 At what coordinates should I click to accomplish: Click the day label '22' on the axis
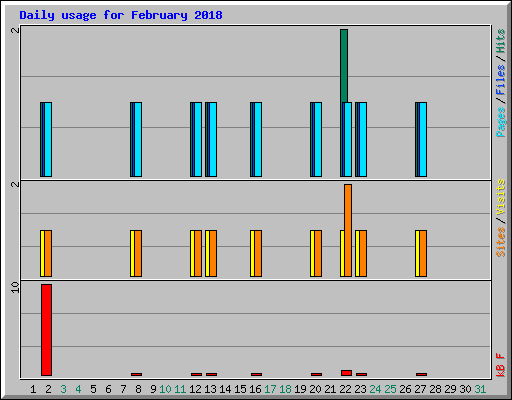pyautogui.click(x=345, y=389)
